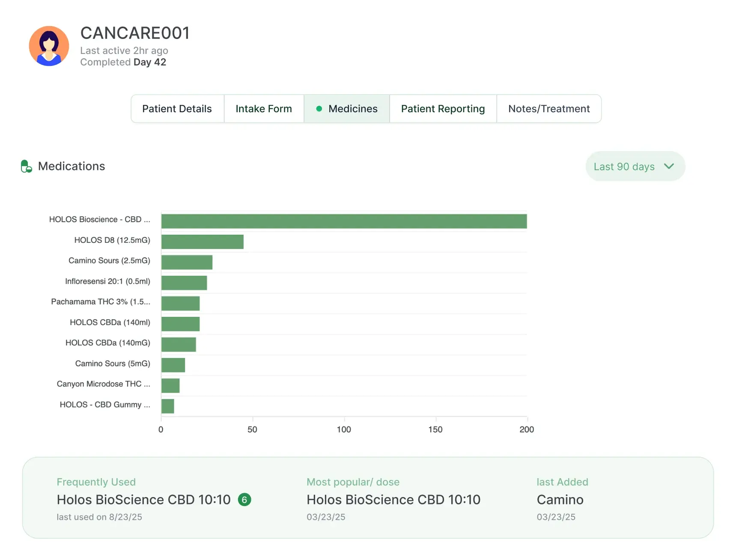The height and width of the screenshot is (560, 733).
Task: Select the Camino Sours (5mG) bar
Action: [173, 365]
